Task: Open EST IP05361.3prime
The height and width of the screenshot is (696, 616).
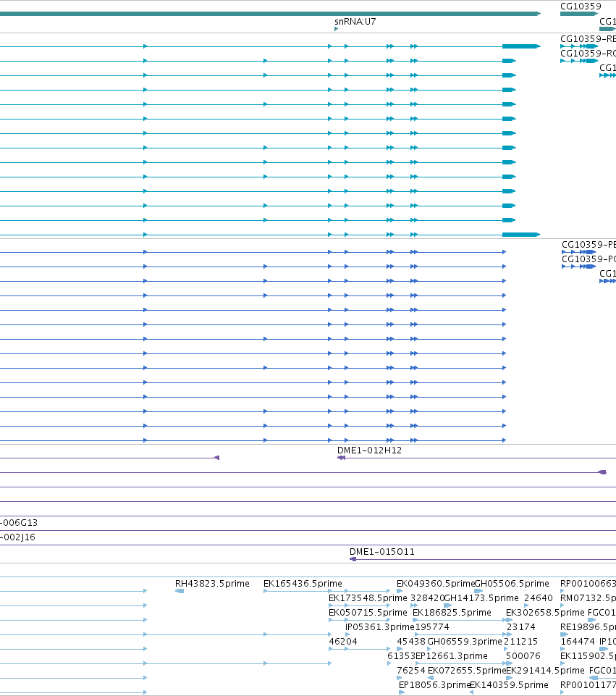Action: [379, 626]
